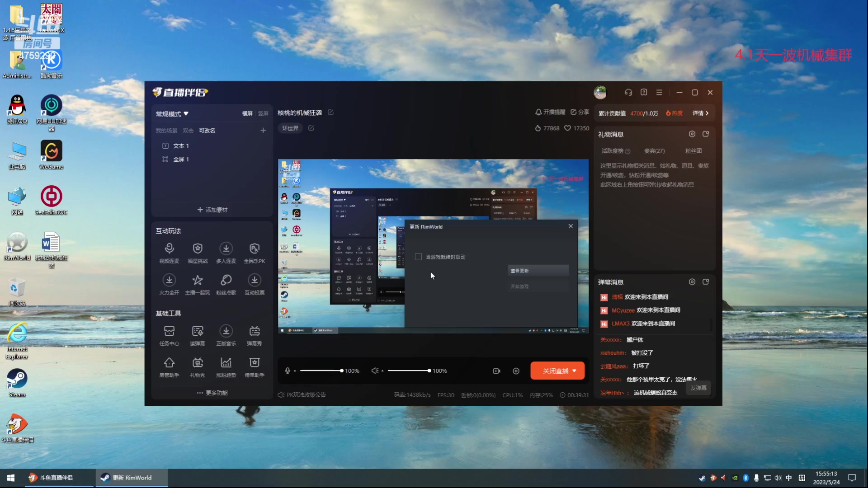Expand microphone device arrow
868x488 pixels.
tap(295, 371)
